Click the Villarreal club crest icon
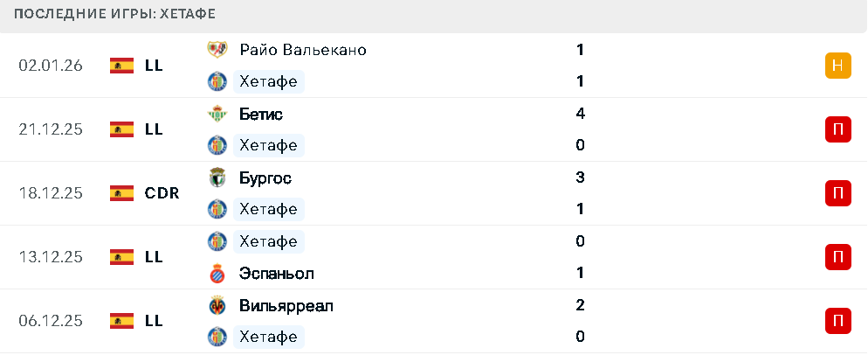The width and height of the screenshot is (868, 355). (217, 305)
